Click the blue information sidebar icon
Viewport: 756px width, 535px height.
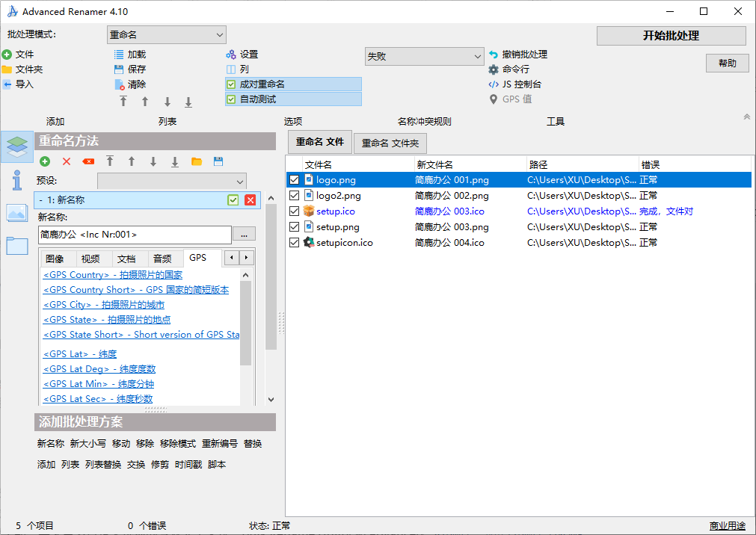(17, 180)
